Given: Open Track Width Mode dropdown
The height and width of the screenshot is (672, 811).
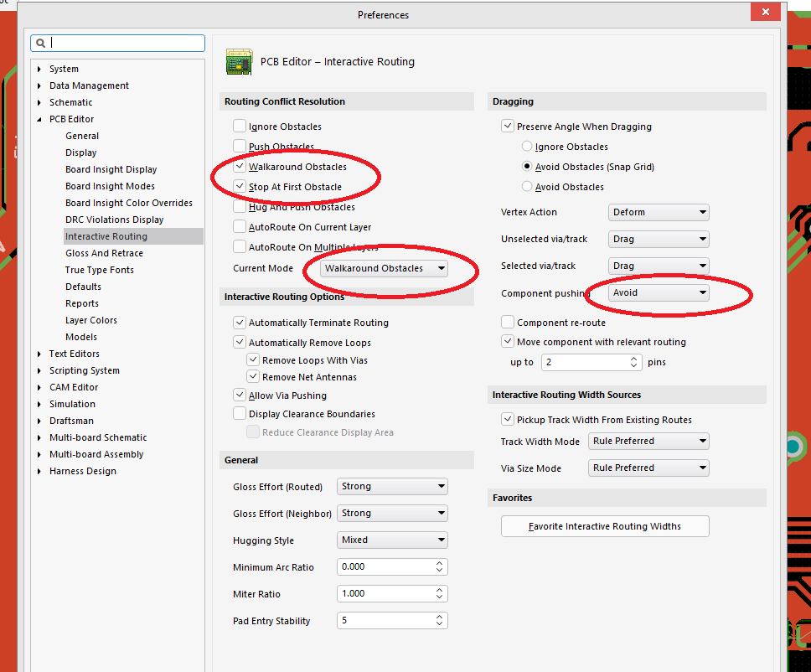Looking at the screenshot, I should (x=648, y=442).
